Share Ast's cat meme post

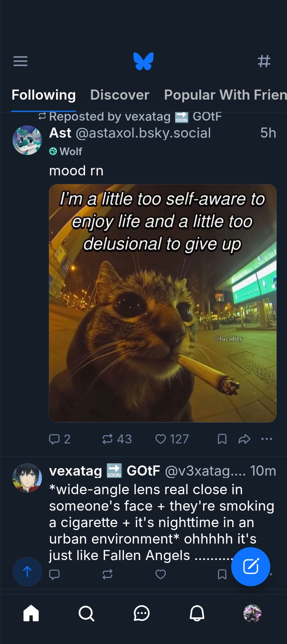244,439
